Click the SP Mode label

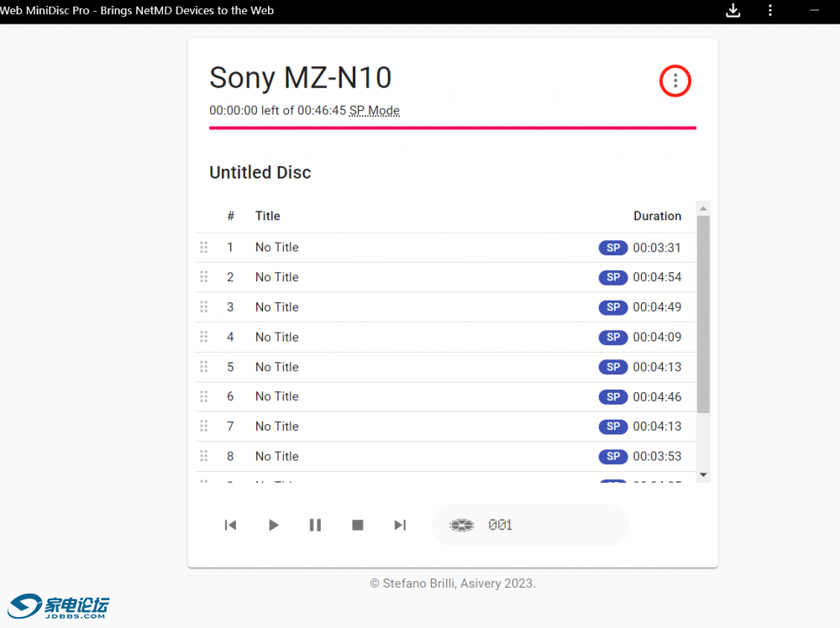click(x=375, y=110)
